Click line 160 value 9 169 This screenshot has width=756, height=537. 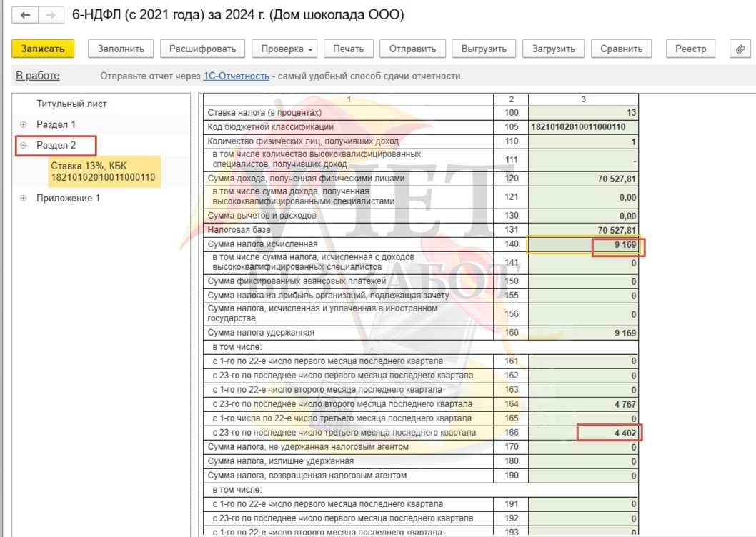(x=583, y=333)
